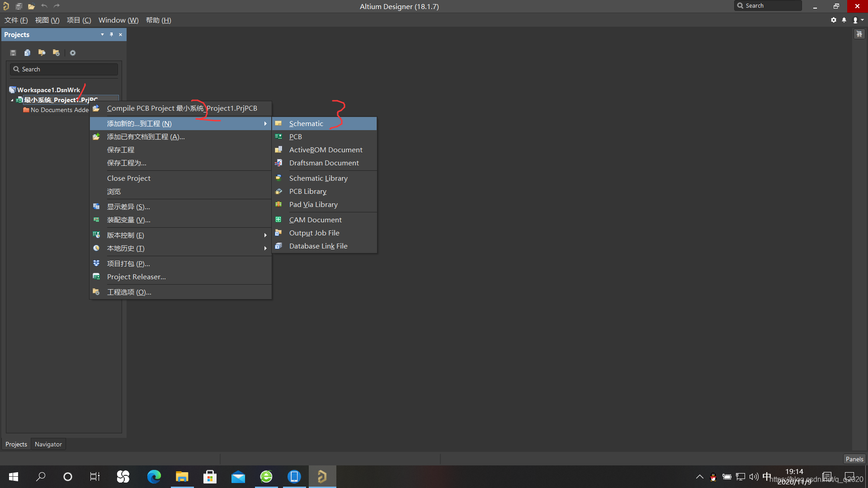Click the Projects panel search field

64,69
